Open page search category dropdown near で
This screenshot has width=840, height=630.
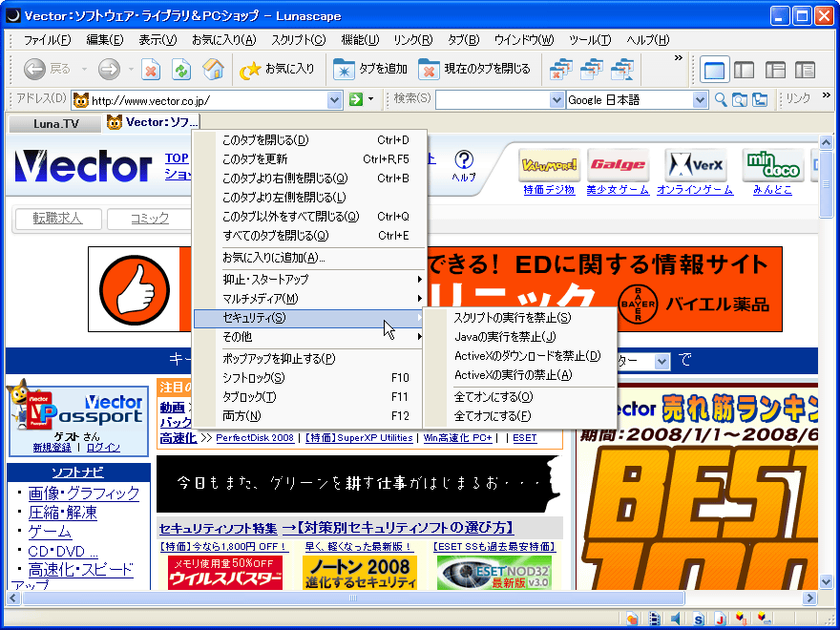(662, 362)
